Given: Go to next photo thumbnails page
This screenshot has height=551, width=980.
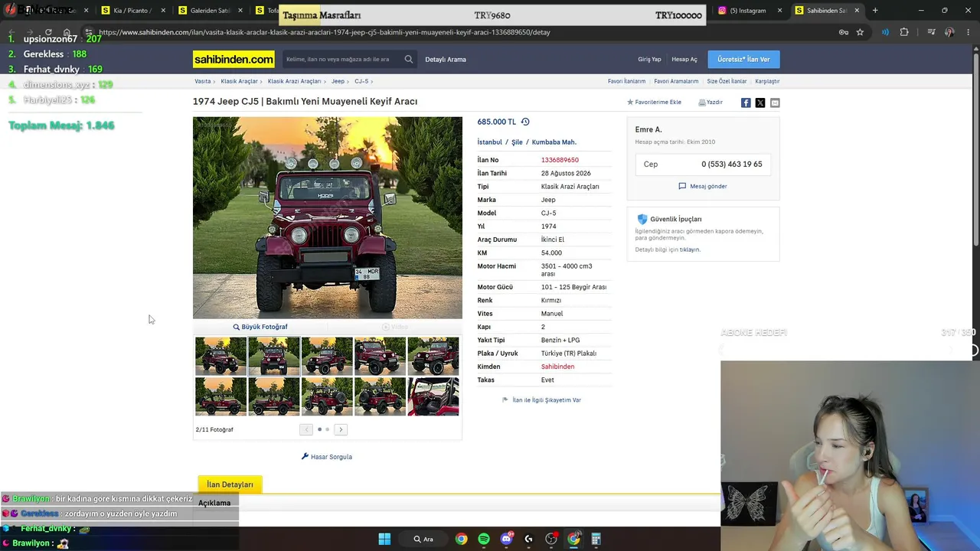Looking at the screenshot, I should (x=341, y=429).
